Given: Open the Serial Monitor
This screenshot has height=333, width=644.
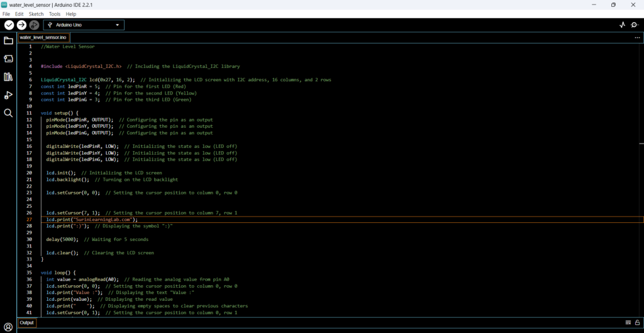Looking at the screenshot, I should (635, 25).
